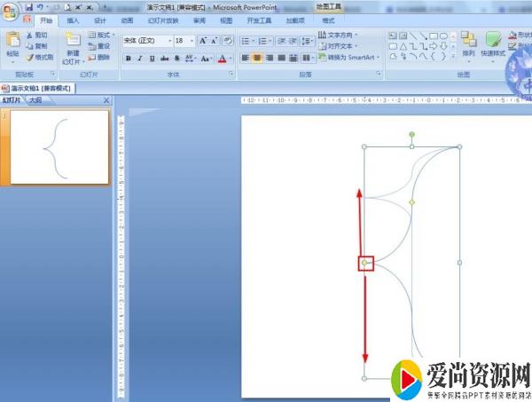Click the Reset (重设) slide button
This screenshot has width=532, height=402.
click(x=98, y=46)
